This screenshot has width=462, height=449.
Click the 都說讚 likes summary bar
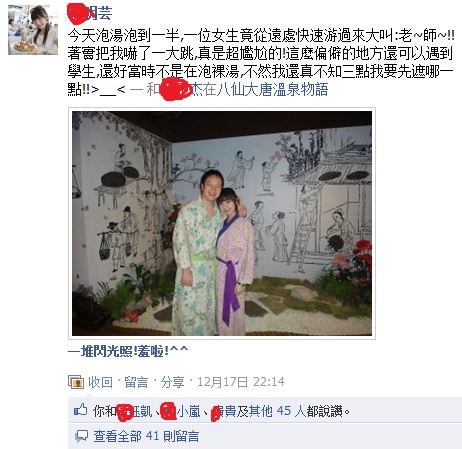tap(265, 410)
